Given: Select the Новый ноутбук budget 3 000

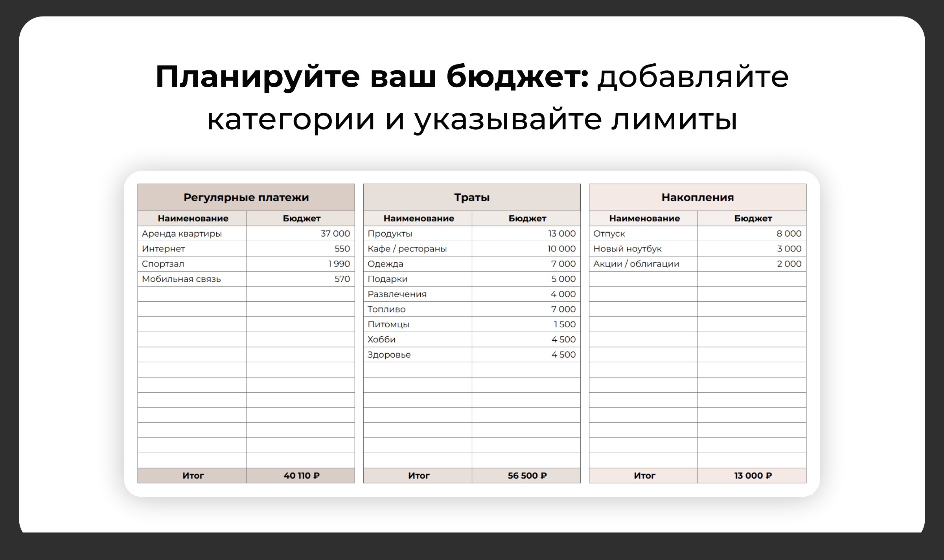Looking at the screenshot, I should (x=752, y=249).
